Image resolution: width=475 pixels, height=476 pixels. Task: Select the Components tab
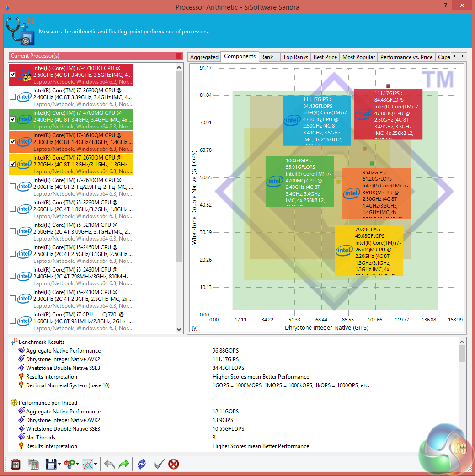tap(240, 56)
